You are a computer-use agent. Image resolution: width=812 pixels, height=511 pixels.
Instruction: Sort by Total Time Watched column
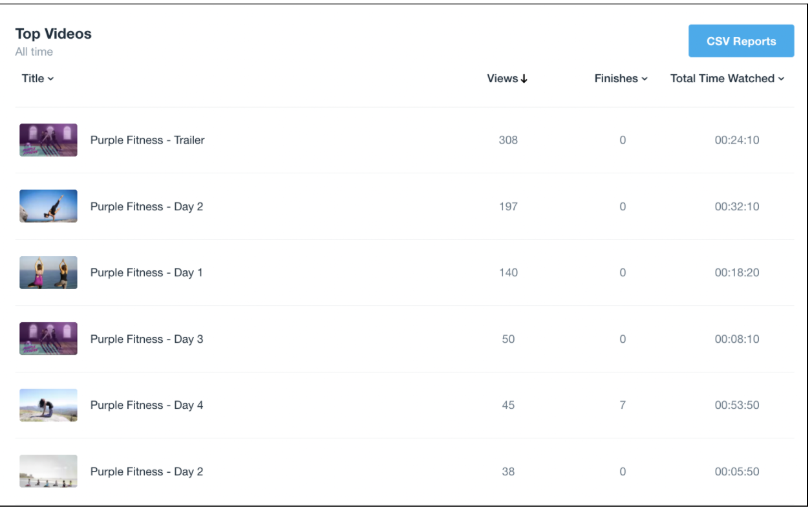727,78
